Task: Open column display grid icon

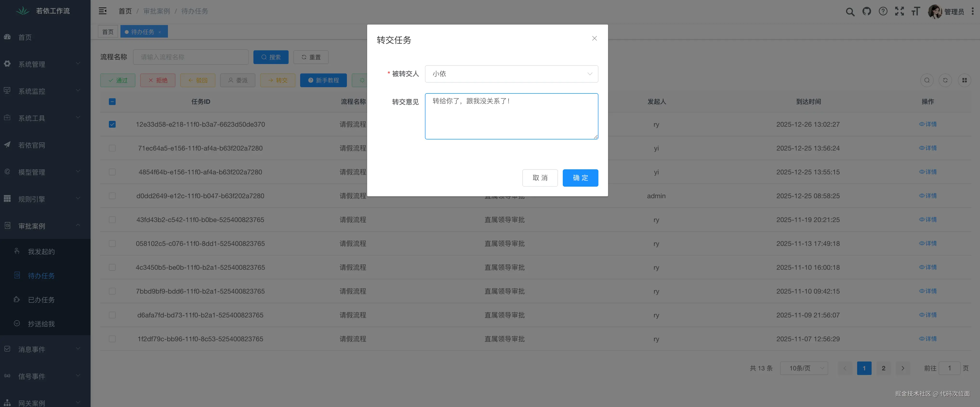Action: (x=964, y=80)
